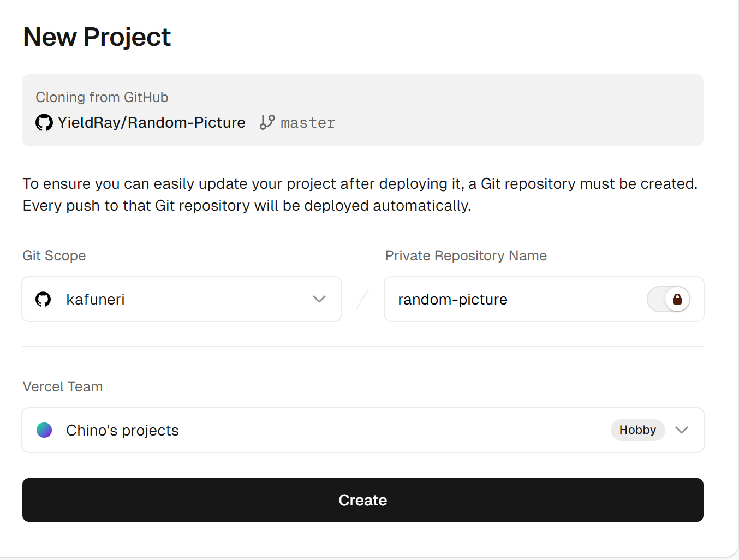Click the master branch label
The image size is (739, 560).
308,123
